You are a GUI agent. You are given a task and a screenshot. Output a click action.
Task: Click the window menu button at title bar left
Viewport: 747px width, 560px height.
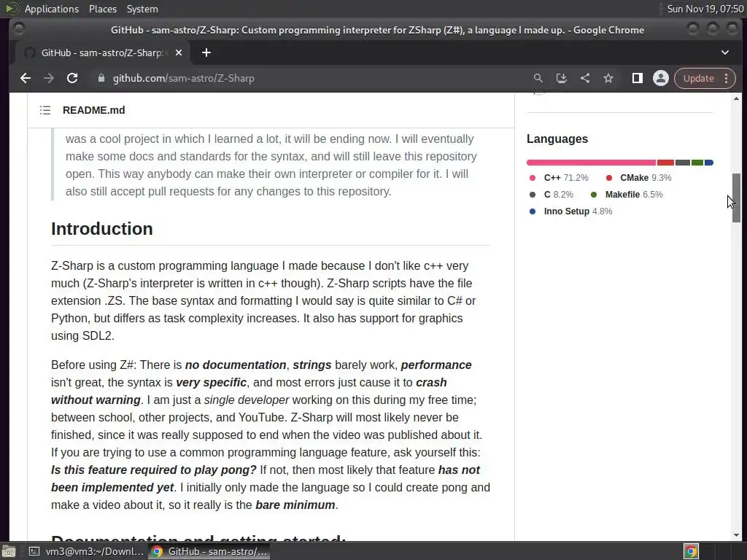tap(19, 29)
